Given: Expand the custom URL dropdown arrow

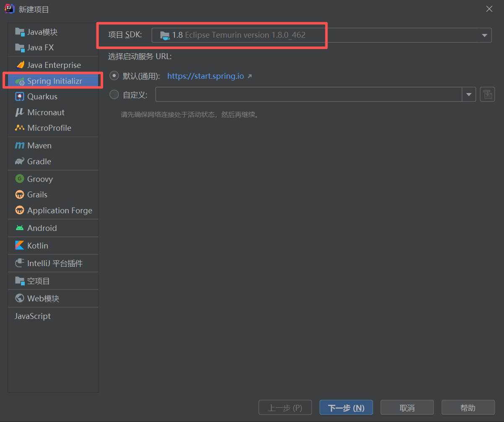Looking at the screenshot, I should coord(469,94).
